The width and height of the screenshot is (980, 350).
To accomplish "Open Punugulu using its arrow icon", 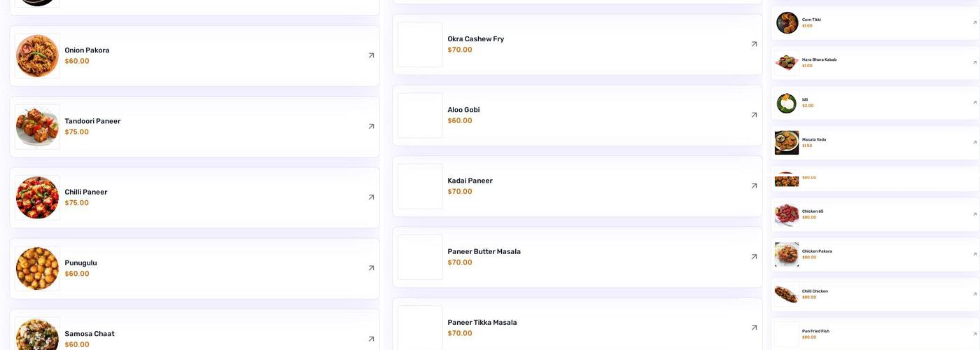I will [371, 268].
